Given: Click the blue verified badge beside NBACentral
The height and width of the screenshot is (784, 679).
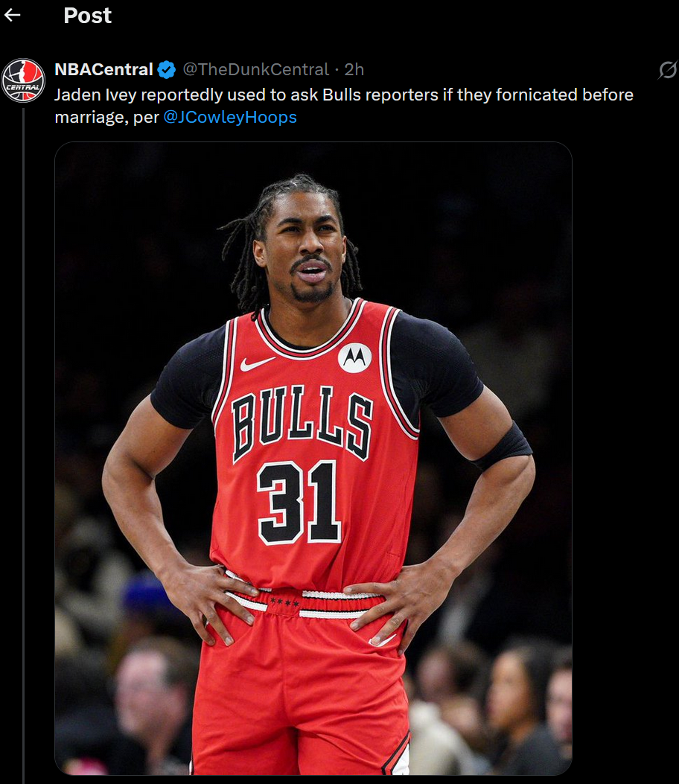Looking at the screenshot, I should point(167,69).
